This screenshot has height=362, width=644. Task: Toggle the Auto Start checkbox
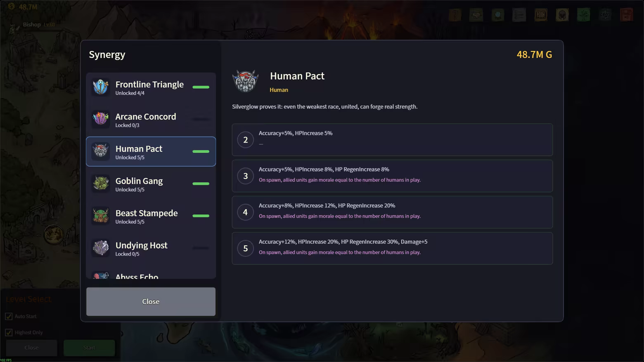9,316
